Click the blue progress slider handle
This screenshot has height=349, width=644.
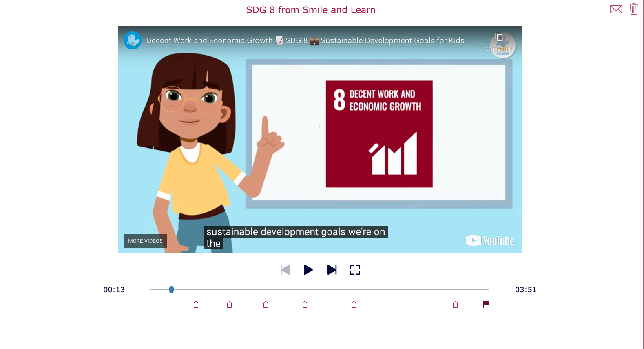pyautogui.click(x=172, y=289)
